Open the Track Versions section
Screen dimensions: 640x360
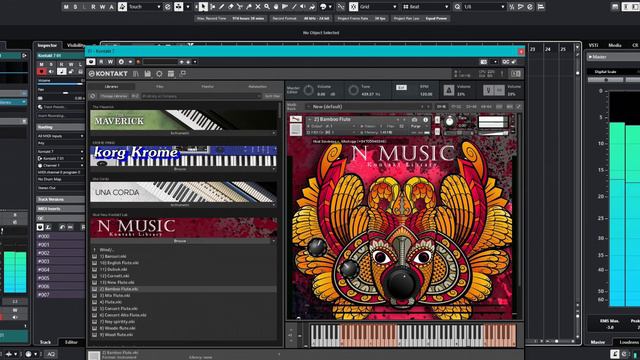pyautogui.click(x=60, y=200)
